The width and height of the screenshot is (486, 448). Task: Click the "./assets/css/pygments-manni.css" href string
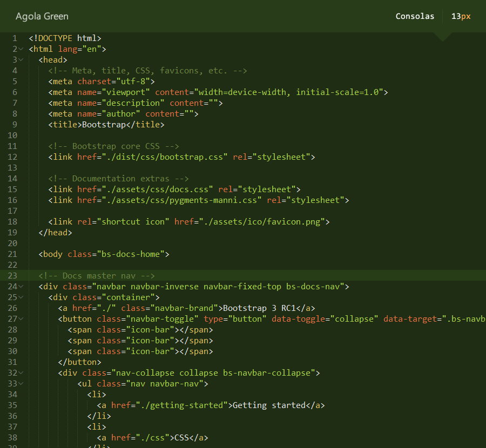coord(181,200)
